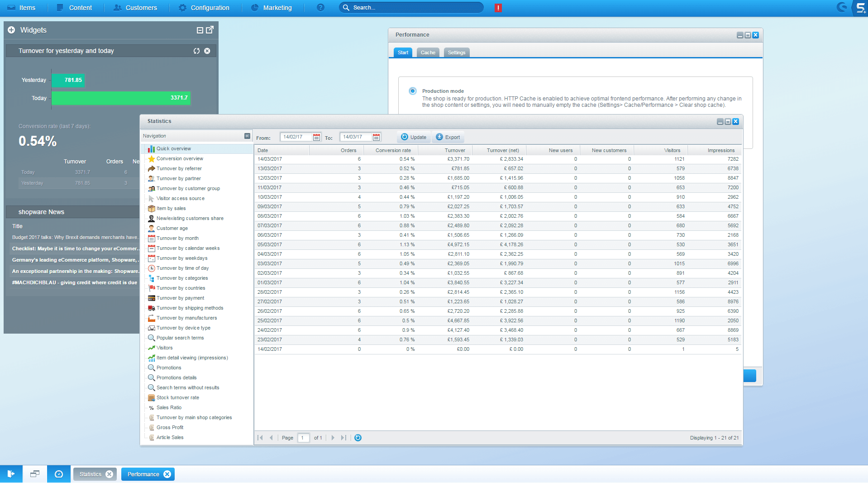Click the search input field

(x=411, y=8)
